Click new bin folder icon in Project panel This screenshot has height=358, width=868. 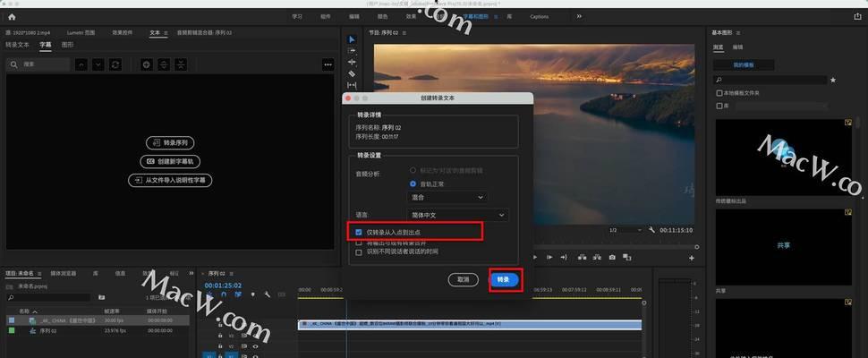tap(101, 297)
